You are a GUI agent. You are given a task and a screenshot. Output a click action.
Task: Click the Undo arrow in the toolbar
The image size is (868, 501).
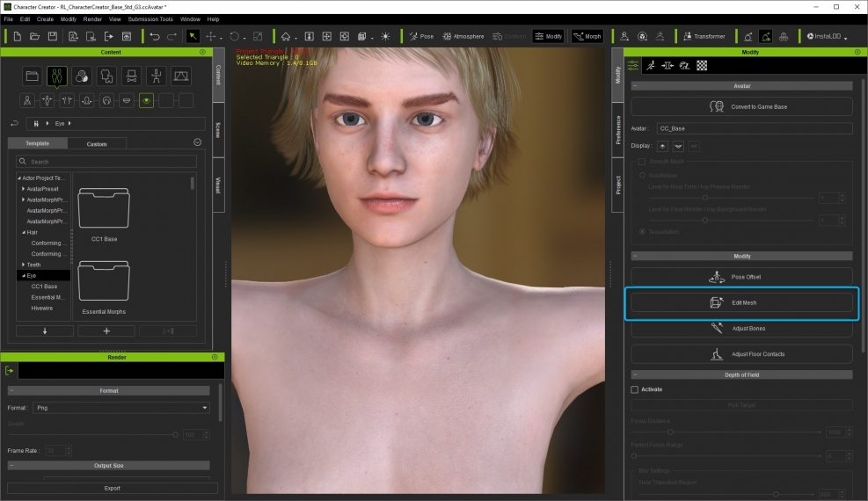point(155,36)
